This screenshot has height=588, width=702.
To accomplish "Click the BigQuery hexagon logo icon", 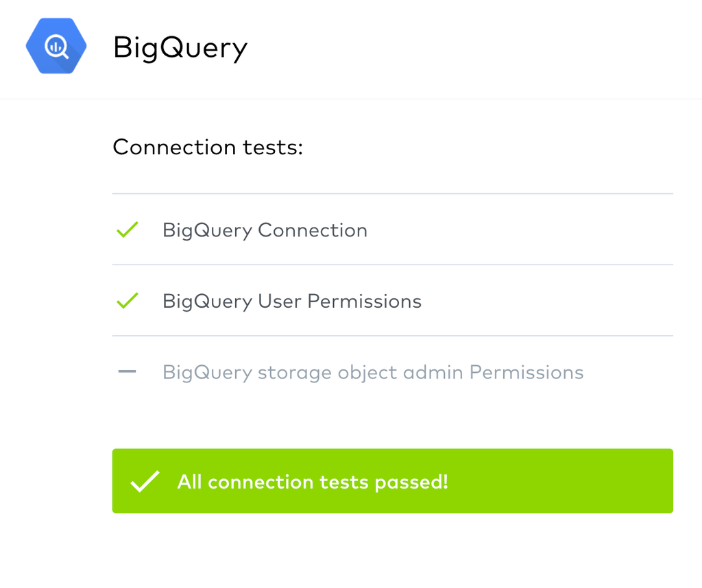I will tap(56, 46).
